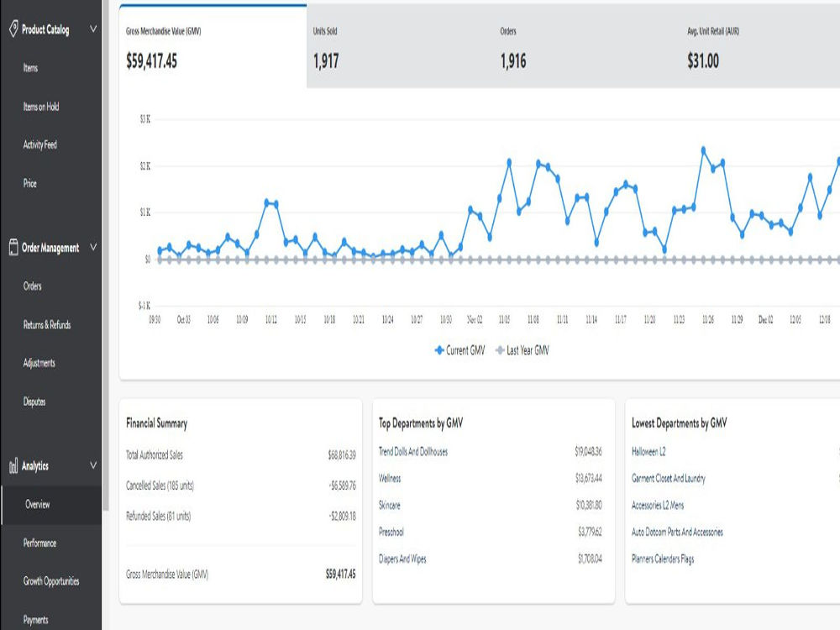The image size is (840, 630).
Task: Click the Total Authorized Sales row label
Action: 155,455
